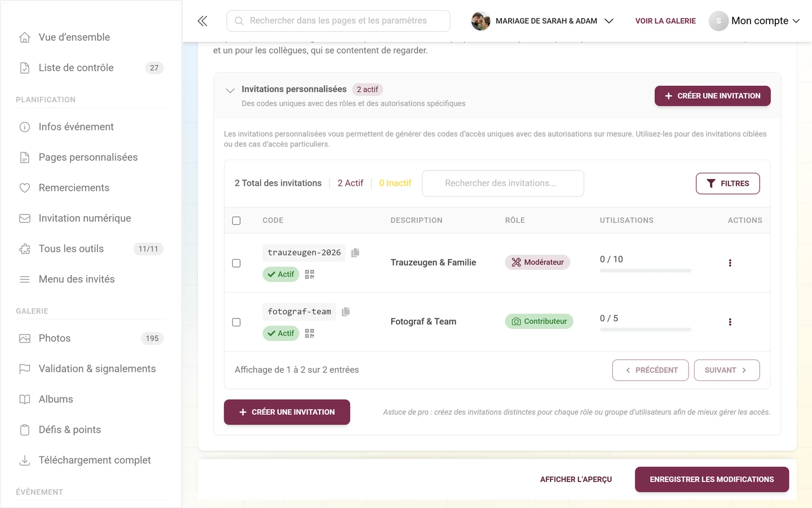
Task: Select the trauzeugen-2026 row checkbox
Action: pos(236,263)
